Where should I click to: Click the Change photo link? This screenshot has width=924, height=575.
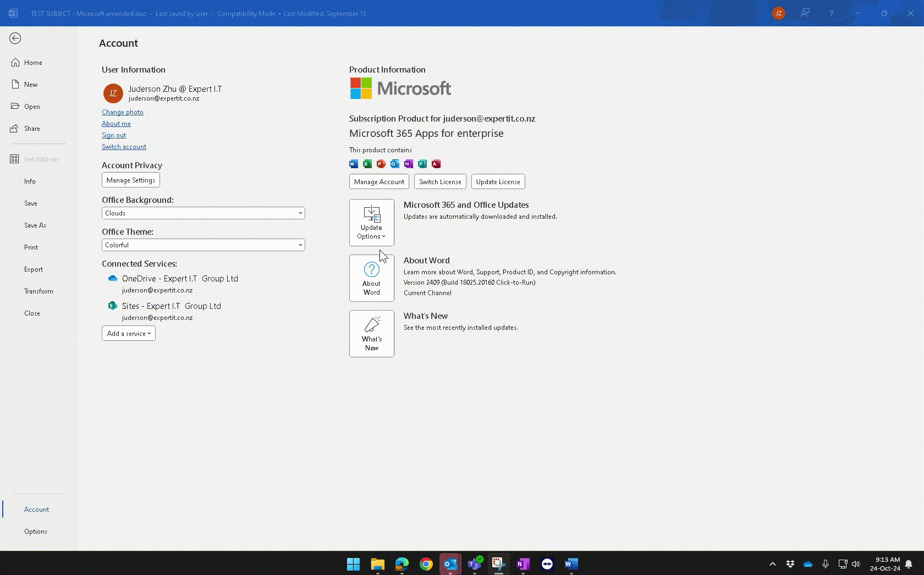tap(123, 112)
